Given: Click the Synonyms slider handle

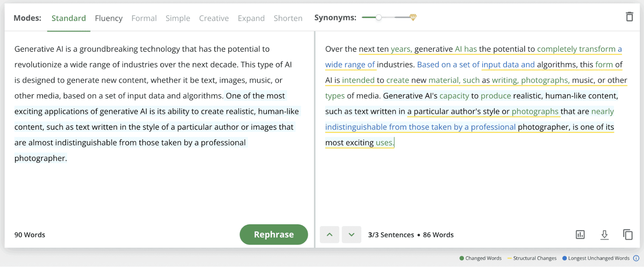Looking at the screenshot, I should (x=379, y=17).
